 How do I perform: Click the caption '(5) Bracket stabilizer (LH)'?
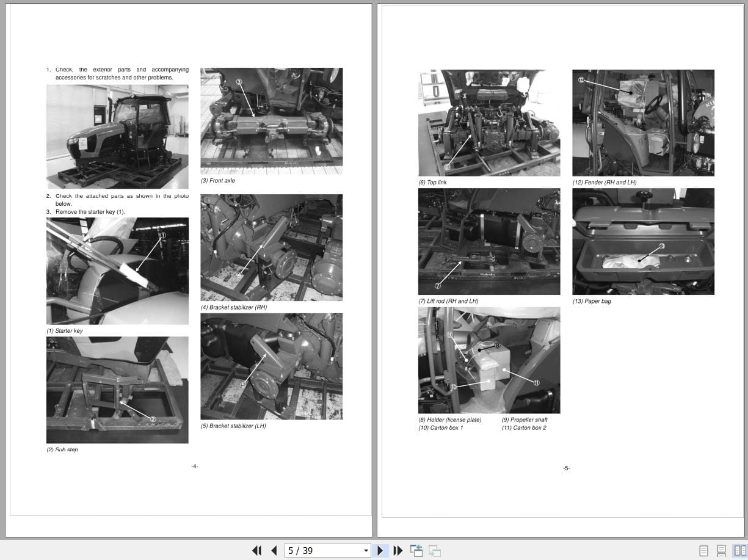[x=233, y=426]
